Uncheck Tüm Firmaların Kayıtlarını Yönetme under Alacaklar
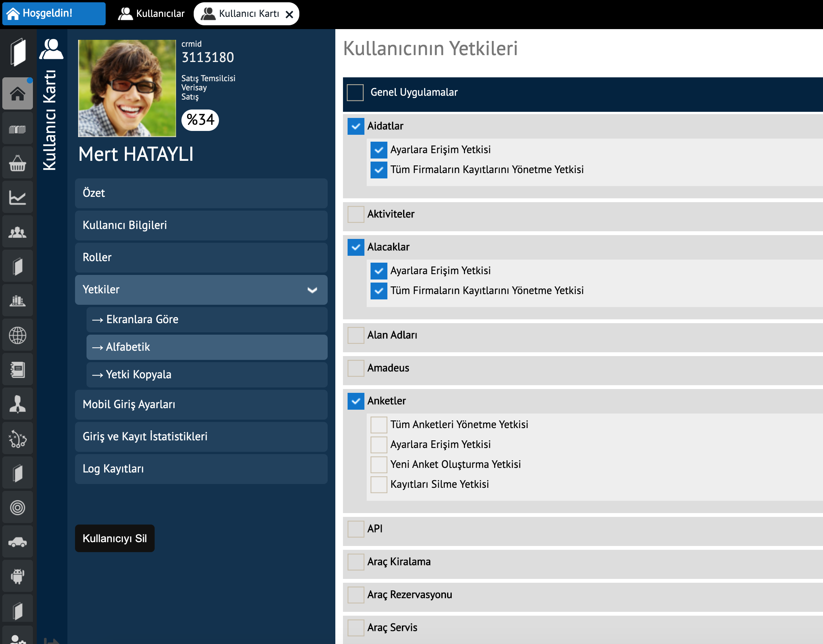This screenshot has height=644, width=823. 379,291
